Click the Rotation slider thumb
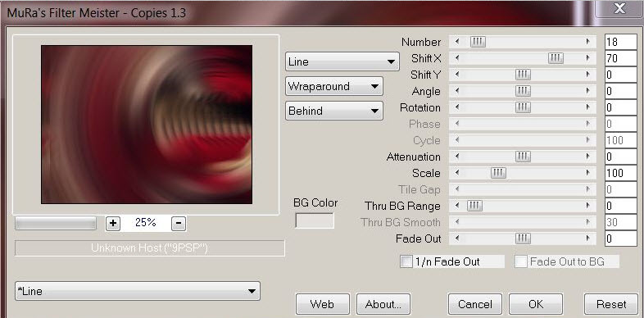Screen dimensions: 644x318 pyautogui.click(x=523, y=107)
